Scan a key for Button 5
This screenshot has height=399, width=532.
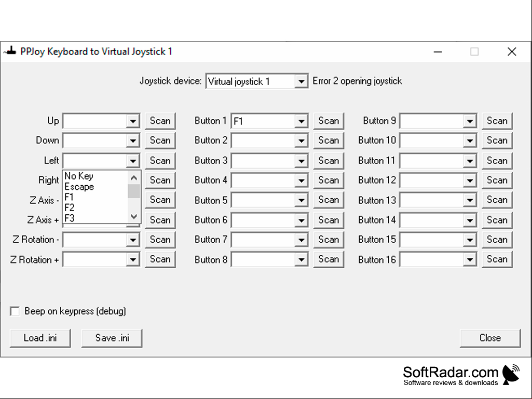[329, 200]
